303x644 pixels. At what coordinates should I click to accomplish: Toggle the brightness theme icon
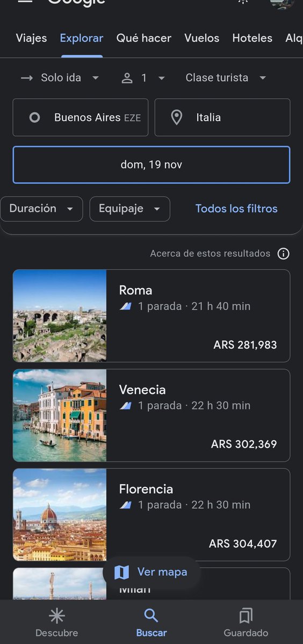[x=243, y=2]
